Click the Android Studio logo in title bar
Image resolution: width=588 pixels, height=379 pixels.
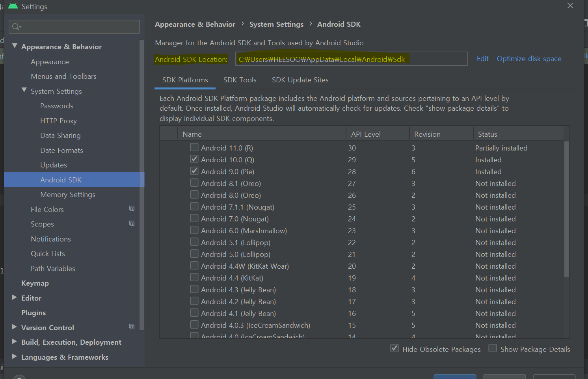[x=13, y=6]
